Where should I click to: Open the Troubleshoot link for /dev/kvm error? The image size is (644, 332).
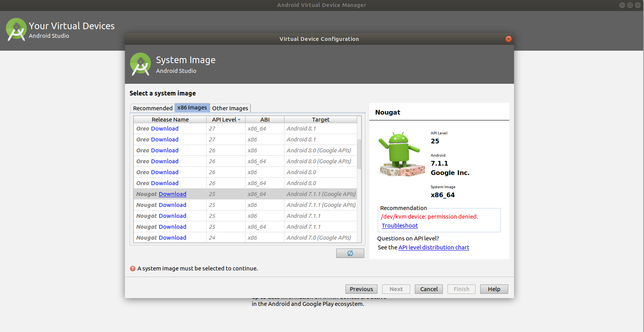click(400, 226)
